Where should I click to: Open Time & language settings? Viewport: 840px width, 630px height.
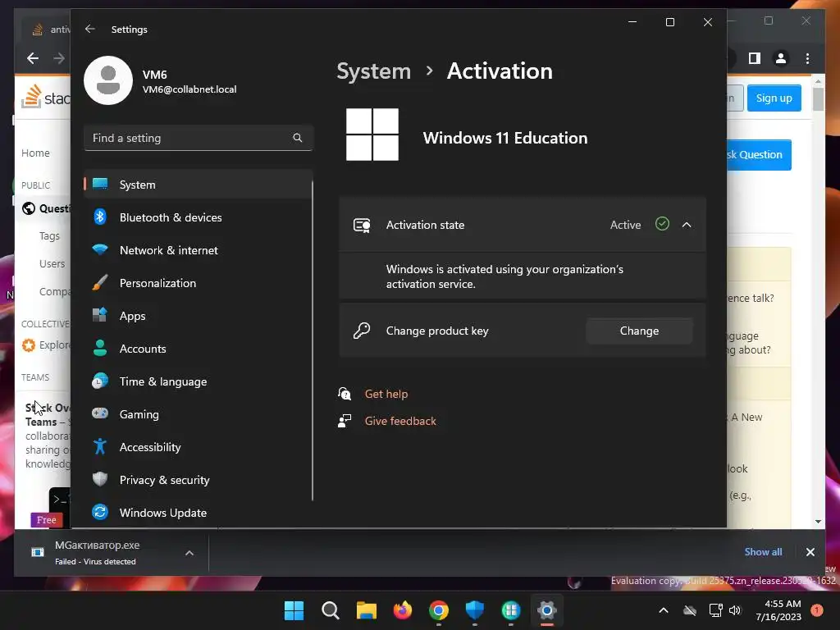(x=198, y=381)
